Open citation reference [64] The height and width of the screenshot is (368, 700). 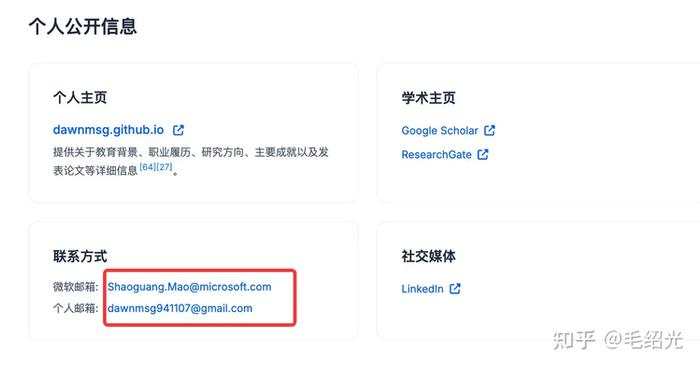coord(148,167)
